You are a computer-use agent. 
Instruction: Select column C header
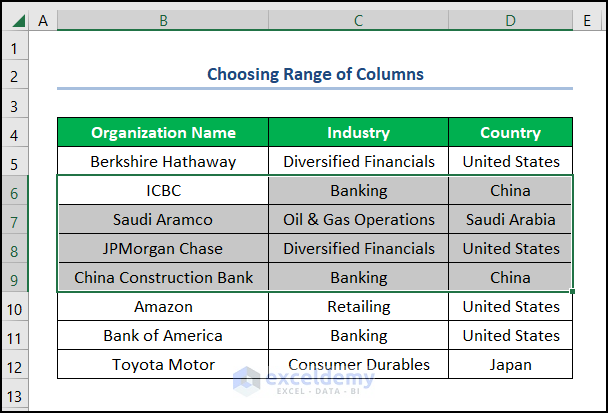pyautogui.click(x=358, y=20)
